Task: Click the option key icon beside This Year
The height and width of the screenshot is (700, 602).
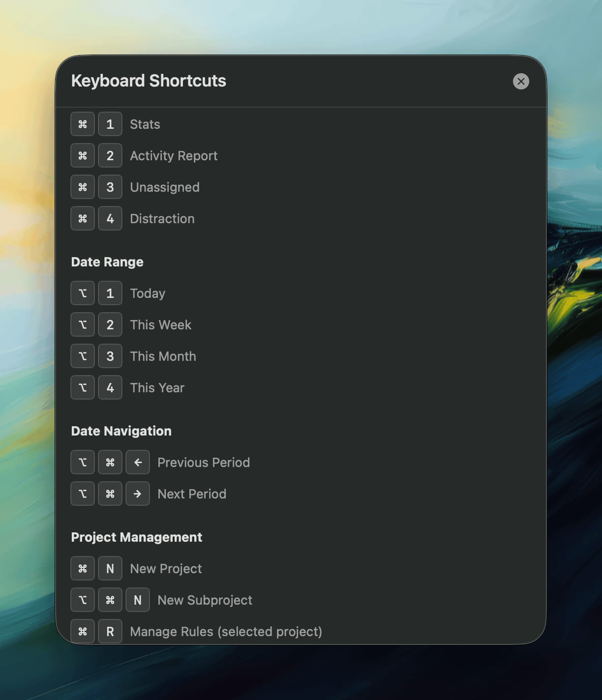Action: tap(83, 388)
